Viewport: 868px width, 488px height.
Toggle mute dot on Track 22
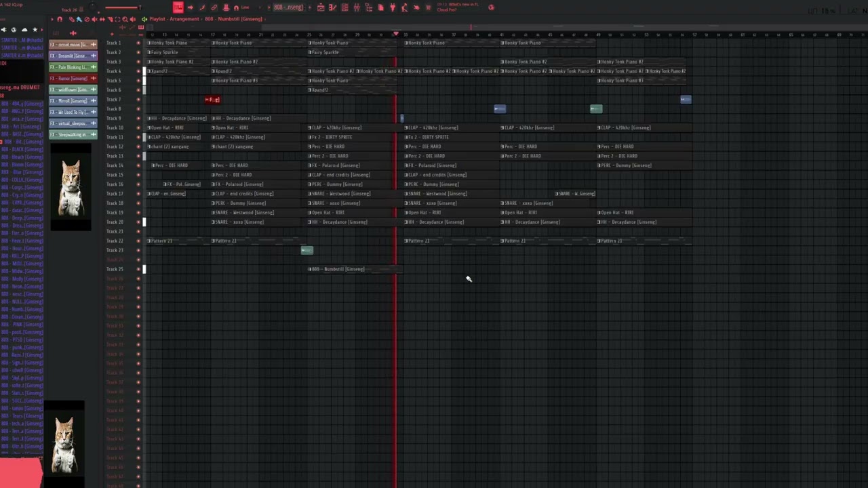point(138,241)
